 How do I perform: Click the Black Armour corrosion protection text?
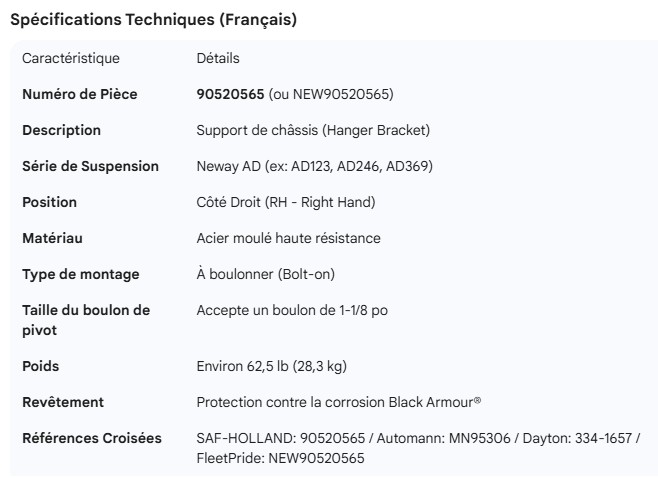point(339,402)
